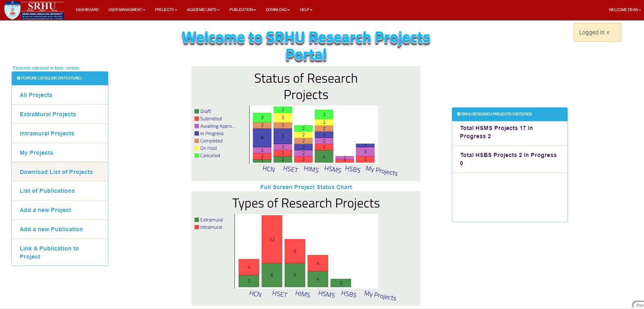The image size is (644, 309).
Task: Open the Academic Units dropdown
Action: [x=203, y=10]
